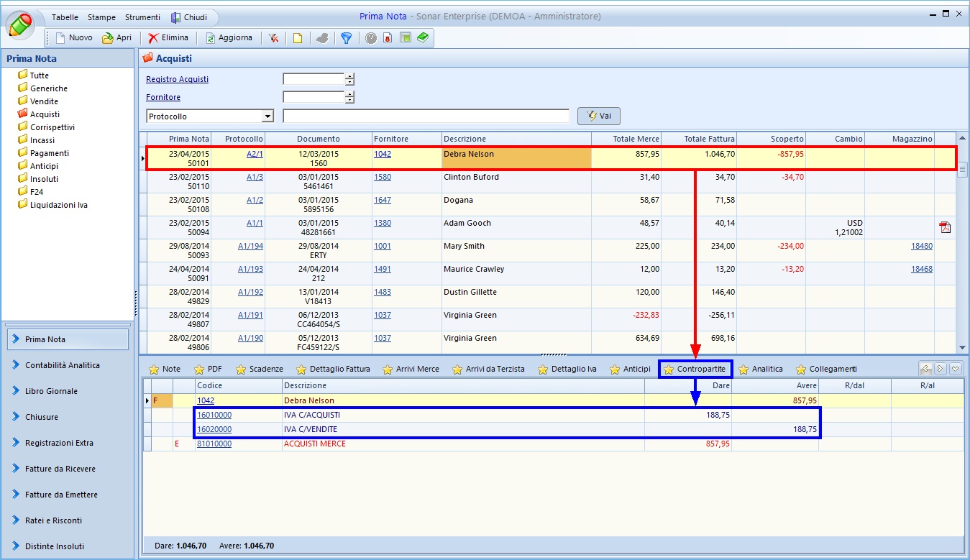Open the PDF attachment icon in Adam Gooch row
The image size is (970, 560).
pyautogui.click(x=945, y=228)
